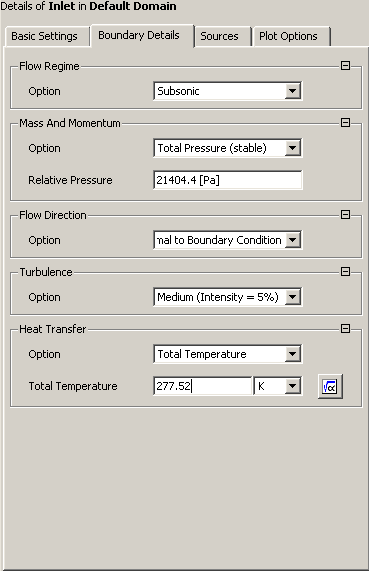The image size is (369, 571).
Task: Open the Flow Direction option dropdown
Action: (227, 240)
